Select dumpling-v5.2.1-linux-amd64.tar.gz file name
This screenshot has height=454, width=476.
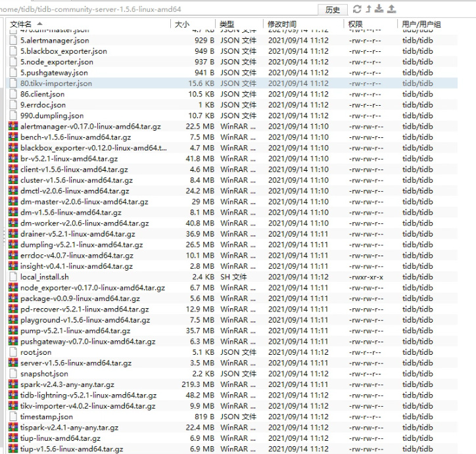coord(82,245)
